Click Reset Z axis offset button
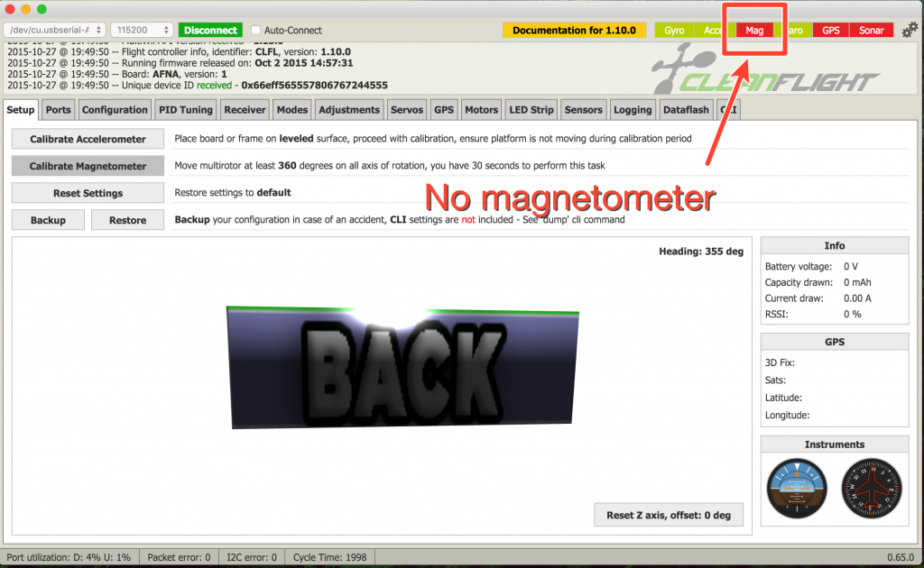This screenshot has width=924, height=568. tap(668, 514)
